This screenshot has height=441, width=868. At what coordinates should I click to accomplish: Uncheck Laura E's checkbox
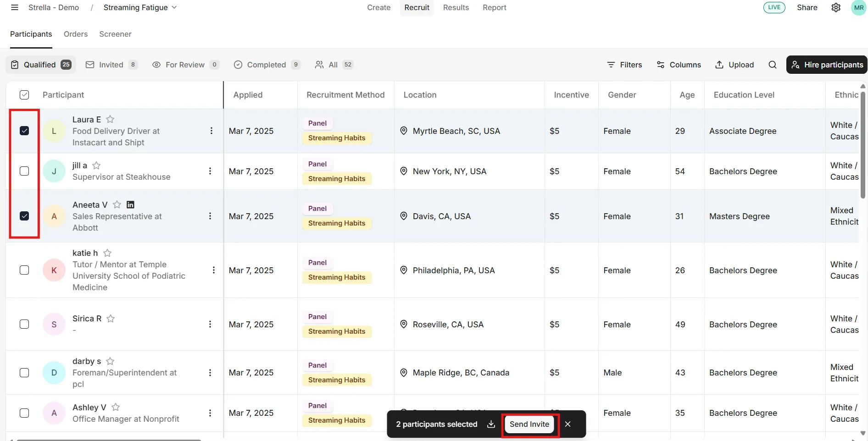24,131
